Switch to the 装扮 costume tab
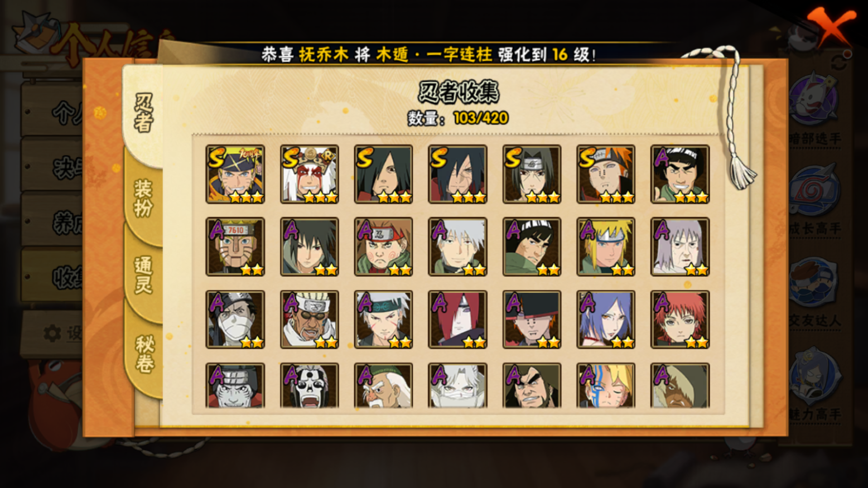Viewport: 868px width, 488px height. click(x=143, y=197)
